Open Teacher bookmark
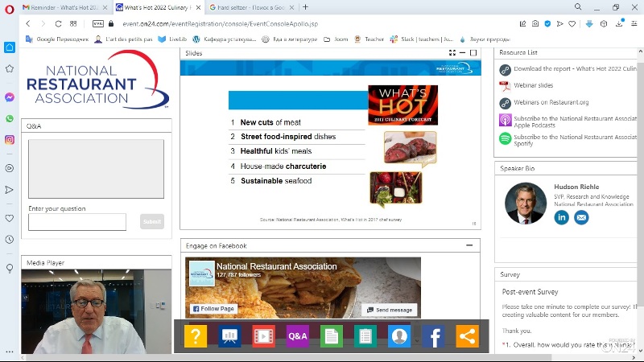 click(369, 39)
